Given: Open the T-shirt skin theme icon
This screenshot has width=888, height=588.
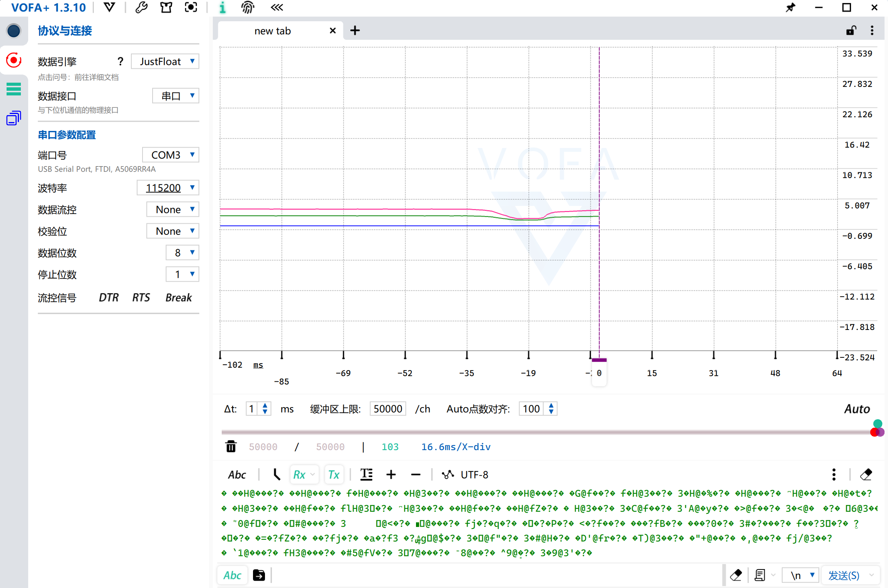Looking at the screenshot, I should pyautogui.click(x=166, y=7).
